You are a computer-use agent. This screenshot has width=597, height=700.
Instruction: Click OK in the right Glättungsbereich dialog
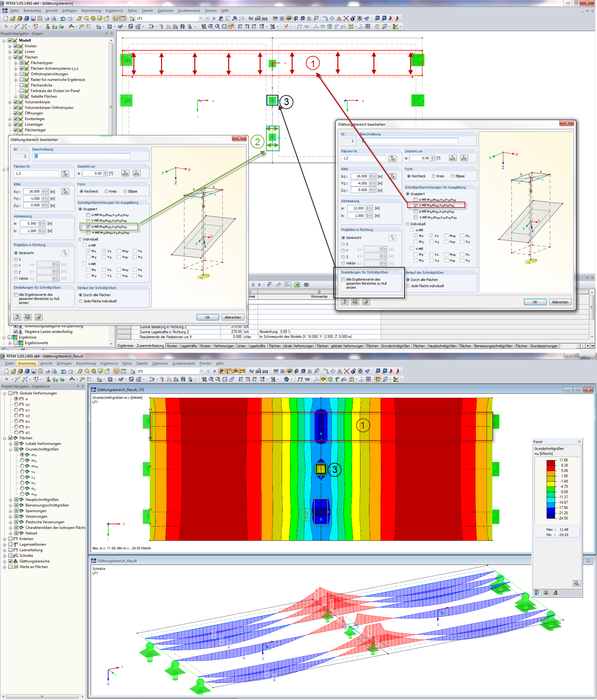click(x=535, y=302)
